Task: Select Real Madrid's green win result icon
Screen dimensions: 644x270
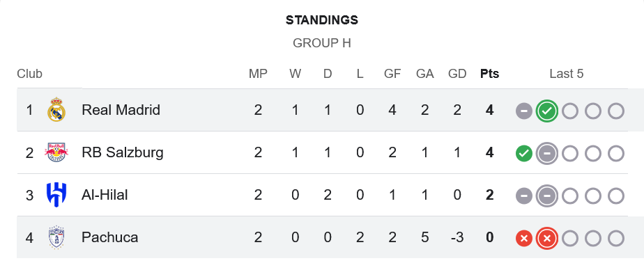Action: pos(546,111)
